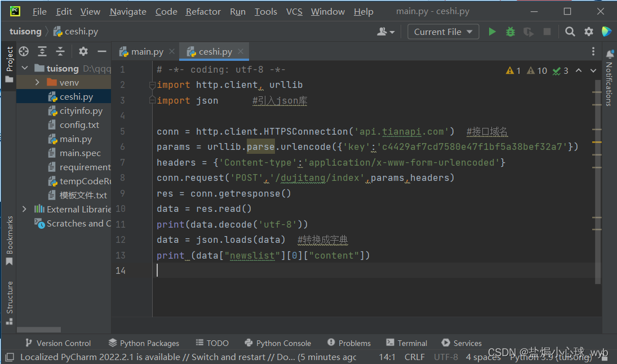Click ceshi.py breadcrumb in navigation bar
Image resolution: width=617 pixels, height=364 pixels.
76,32
